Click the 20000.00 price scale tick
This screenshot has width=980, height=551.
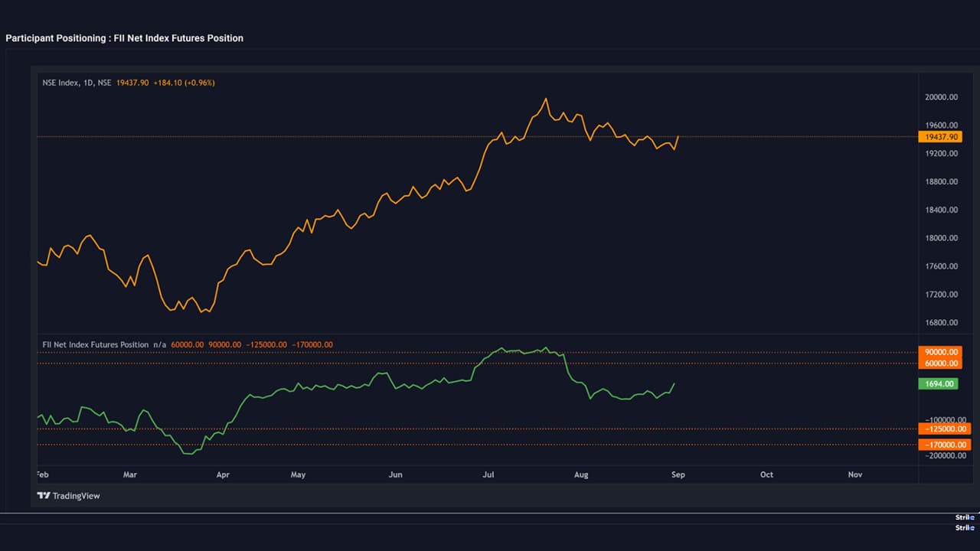pyautogui.click(x=941, y=97)
